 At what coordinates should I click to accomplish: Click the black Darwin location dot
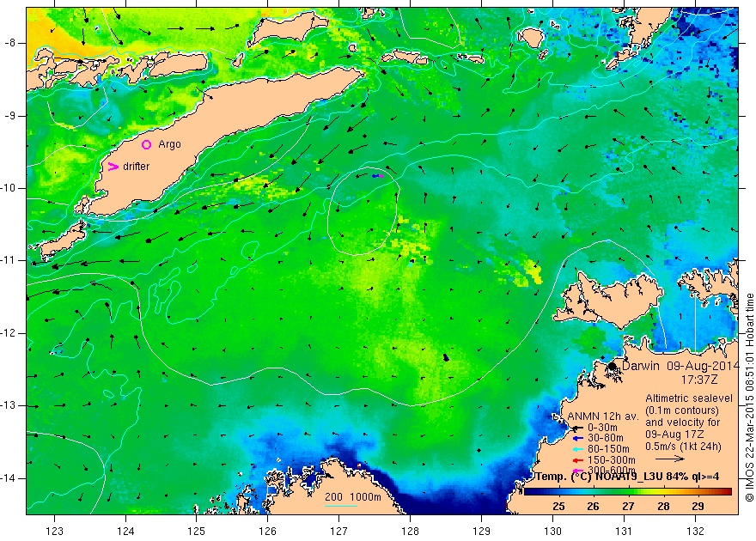pyautogui.click(x=612, y=366)
